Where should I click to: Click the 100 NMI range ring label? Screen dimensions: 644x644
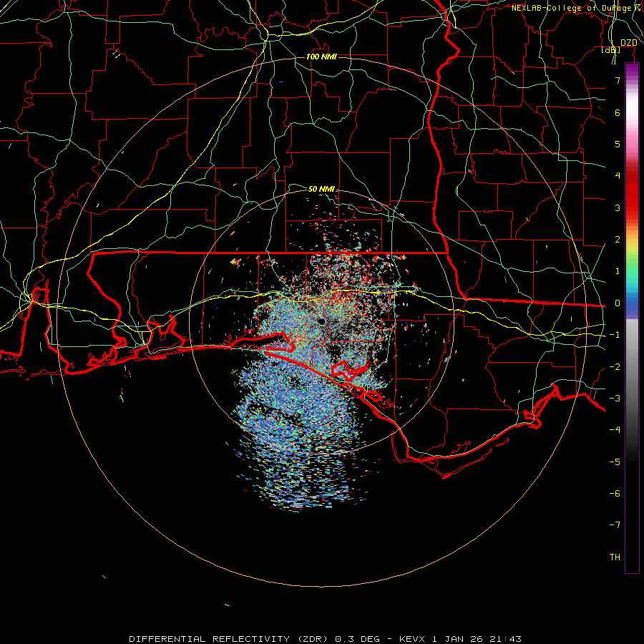(x=321, y=57)
